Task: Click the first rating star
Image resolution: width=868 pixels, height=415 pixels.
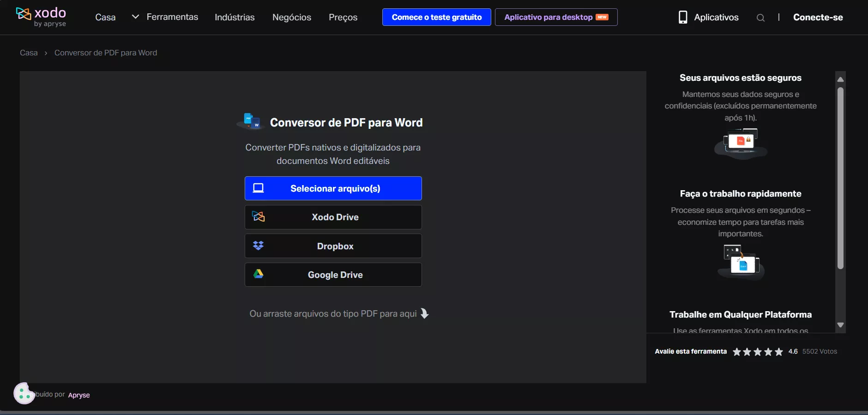Action: pos(737,352)
